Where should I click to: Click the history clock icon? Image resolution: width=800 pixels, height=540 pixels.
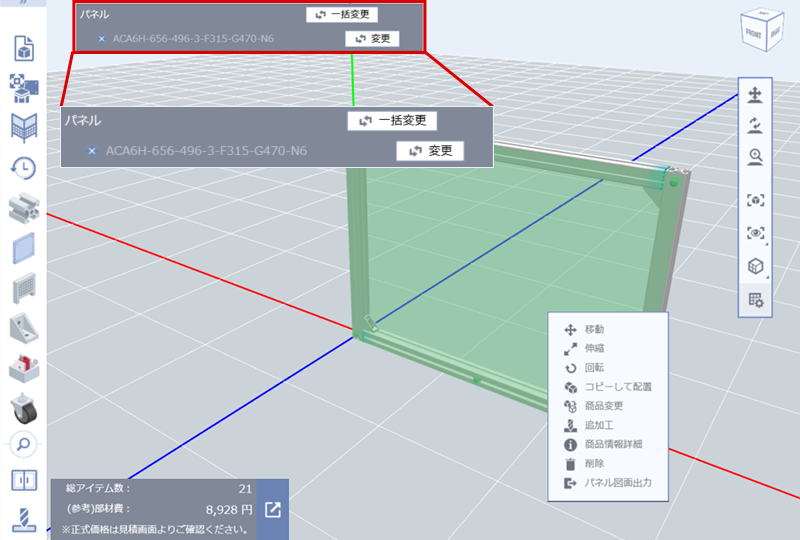pyautogui.click(x=23, y=168)
